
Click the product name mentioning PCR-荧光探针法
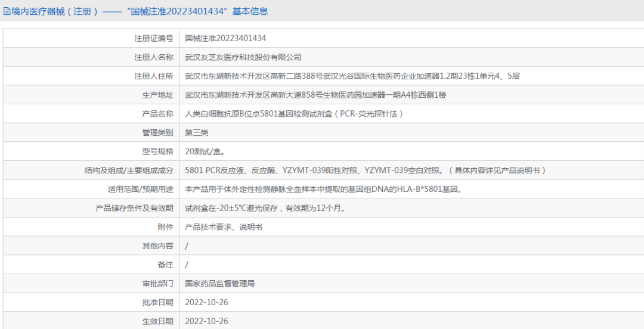coord(294,114)
